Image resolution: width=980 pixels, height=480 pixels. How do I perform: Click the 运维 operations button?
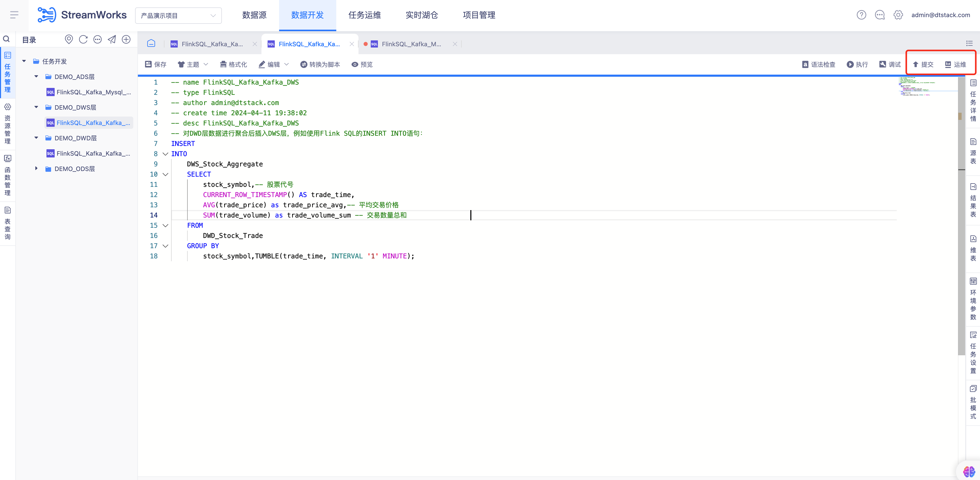pyautogui.click(x=956, y=64)
